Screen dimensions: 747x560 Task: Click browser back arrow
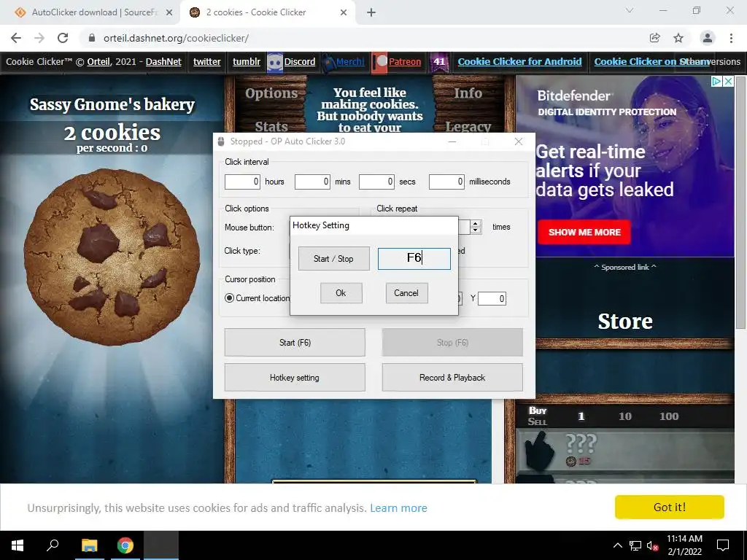tap(16, 38)
